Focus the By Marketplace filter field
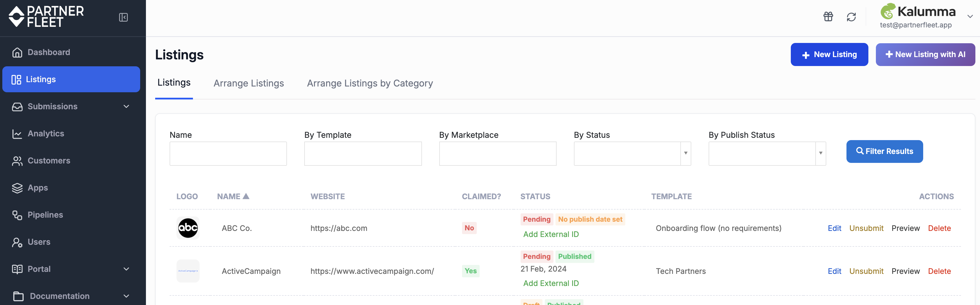 497,154
